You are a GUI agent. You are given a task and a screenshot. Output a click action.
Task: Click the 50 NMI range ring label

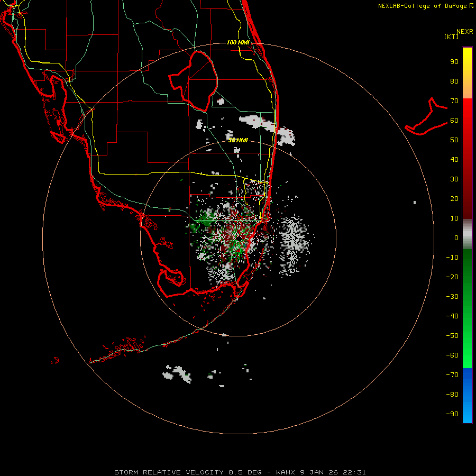coord(238,140)
